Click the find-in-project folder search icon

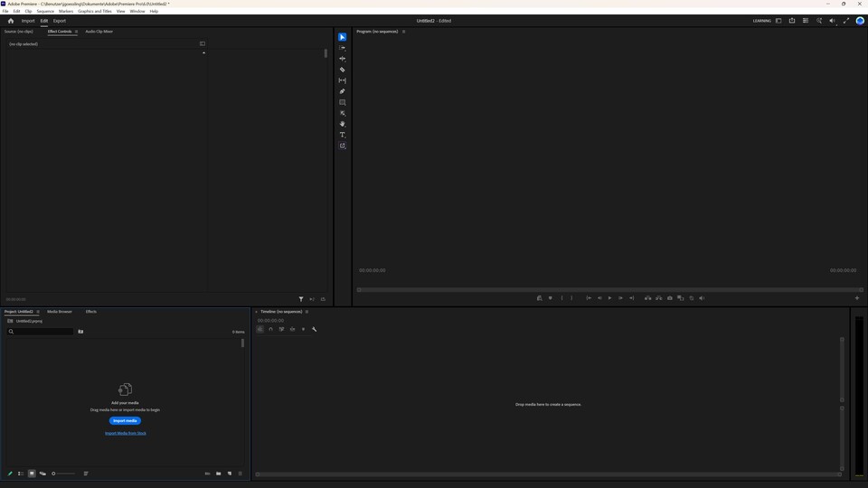point(80,332)
